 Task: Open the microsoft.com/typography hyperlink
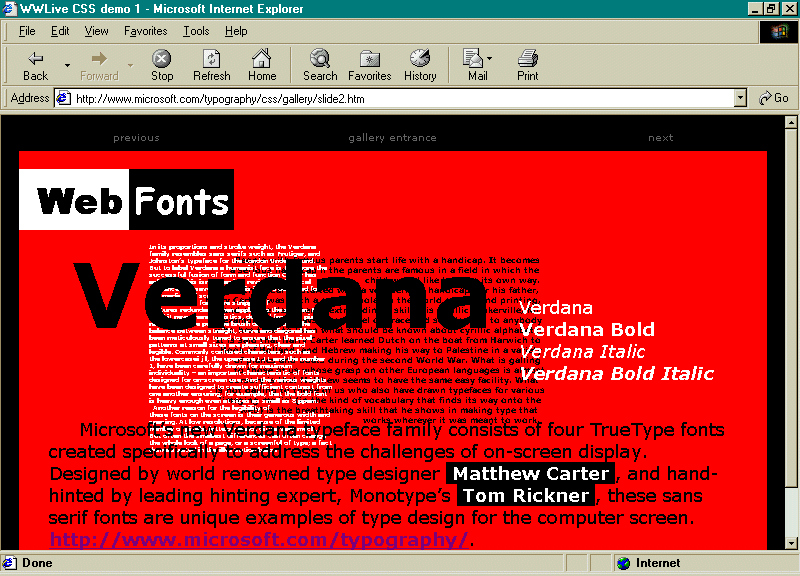(259, 539)
